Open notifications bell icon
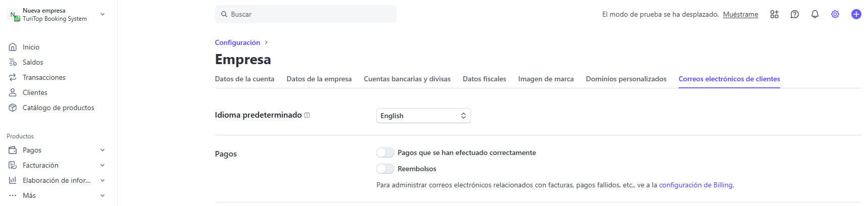 pyautogui.click(x=814, y=14)
